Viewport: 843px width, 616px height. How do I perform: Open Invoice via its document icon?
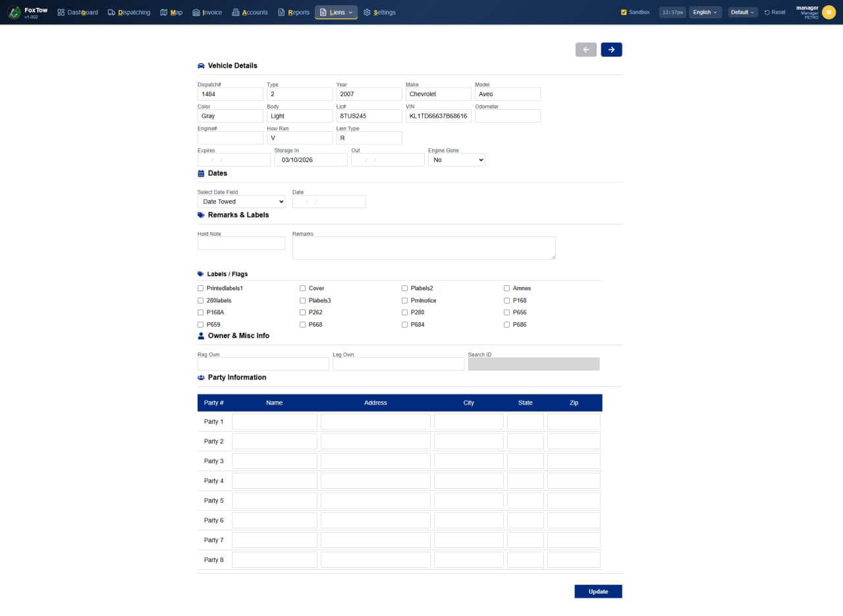[195, 12]
